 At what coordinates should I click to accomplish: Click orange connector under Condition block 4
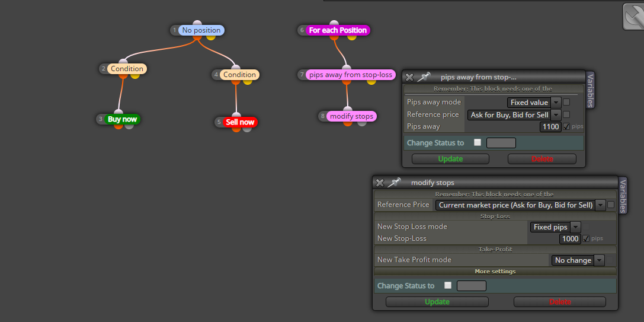pos(236,81)
